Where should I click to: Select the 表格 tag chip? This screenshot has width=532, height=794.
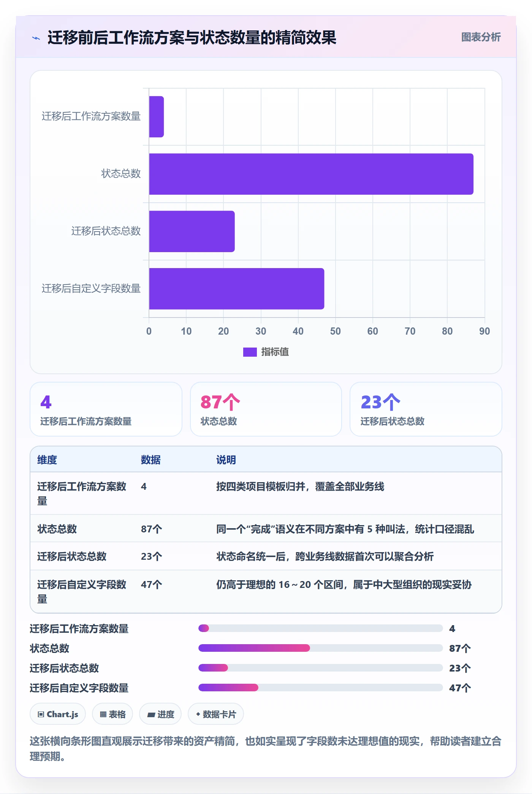[112, 714]
